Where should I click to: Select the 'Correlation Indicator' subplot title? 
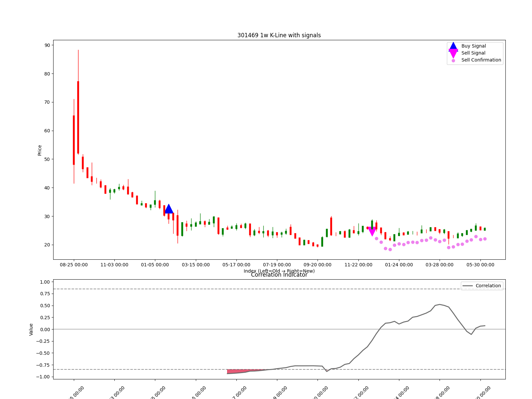coord(279,275)
